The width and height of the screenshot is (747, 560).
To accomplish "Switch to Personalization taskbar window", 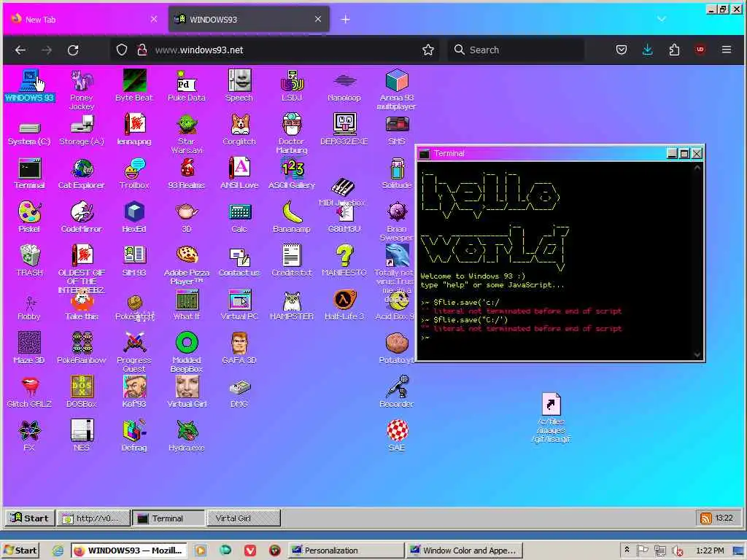I will [x=346, y=551].
